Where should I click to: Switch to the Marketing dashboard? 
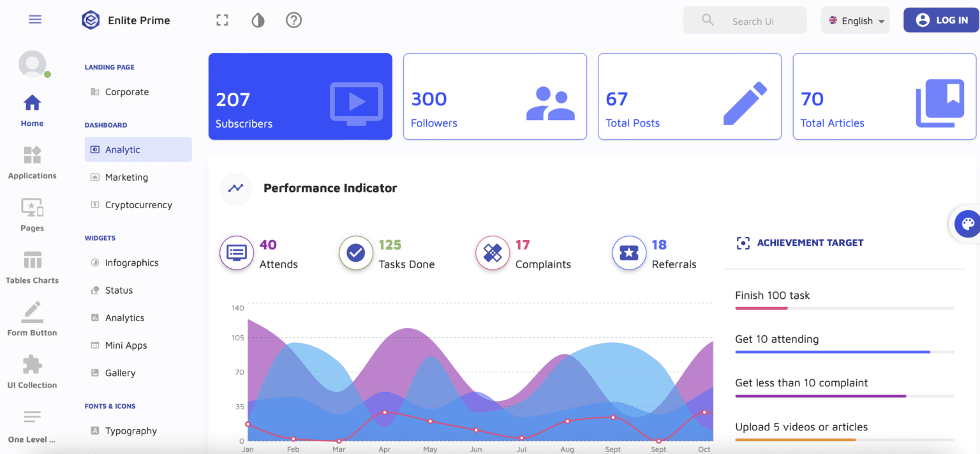coord(125,177)
